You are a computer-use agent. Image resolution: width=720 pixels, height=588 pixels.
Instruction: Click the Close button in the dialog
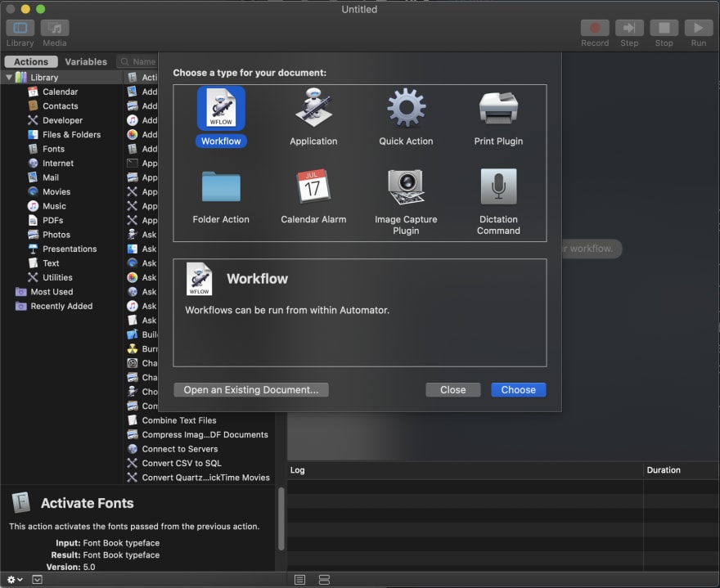click(452, 390)
